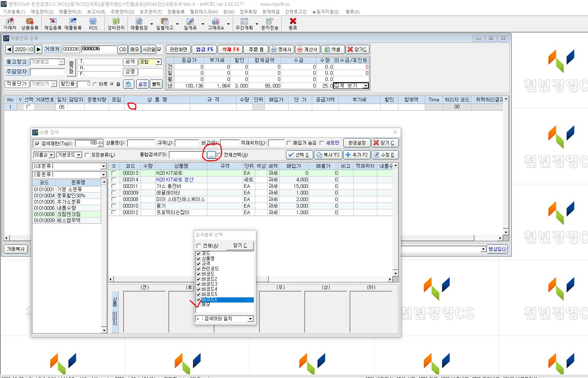
Task: Go to previous month arrow beside 2020-10
Action: click(9, 49)
